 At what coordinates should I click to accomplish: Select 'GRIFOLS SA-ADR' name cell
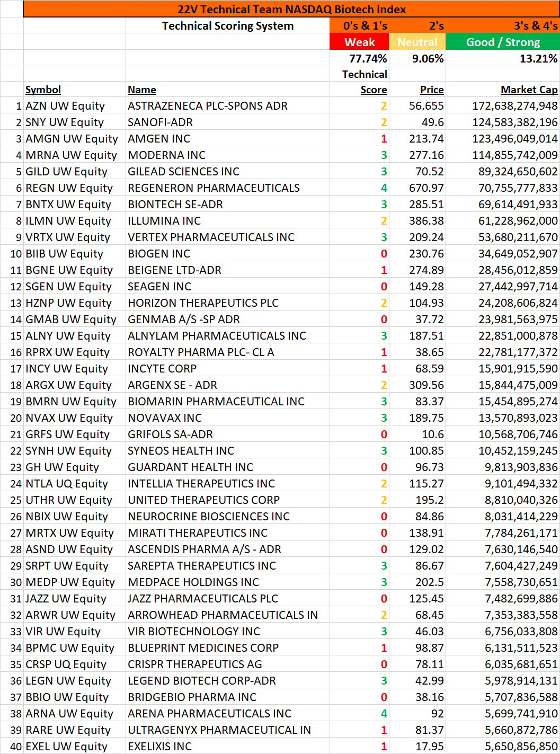[x=228, y=434]
